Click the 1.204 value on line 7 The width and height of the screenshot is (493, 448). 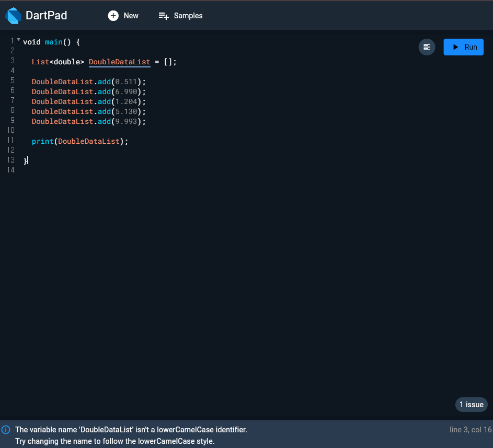[126, 101]
